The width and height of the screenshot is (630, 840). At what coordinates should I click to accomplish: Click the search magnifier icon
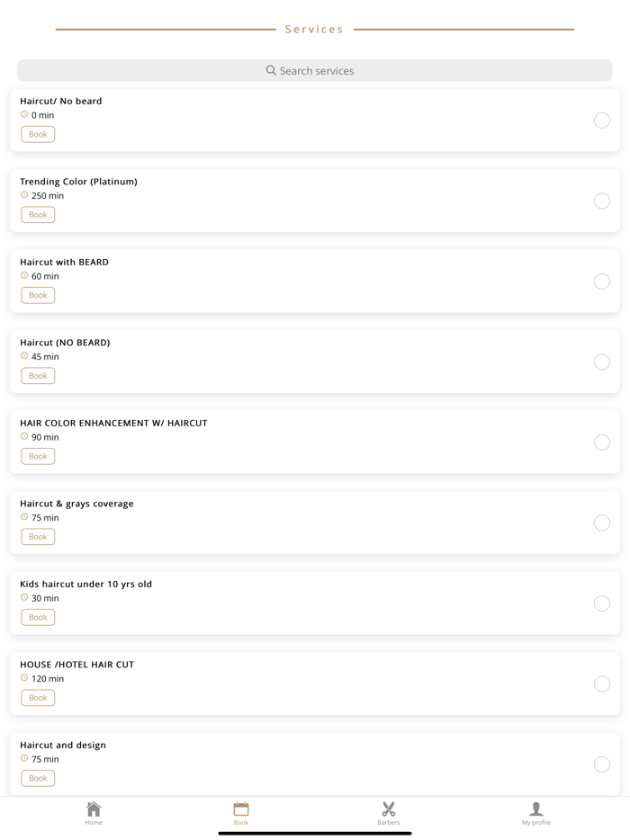(271, 70)
